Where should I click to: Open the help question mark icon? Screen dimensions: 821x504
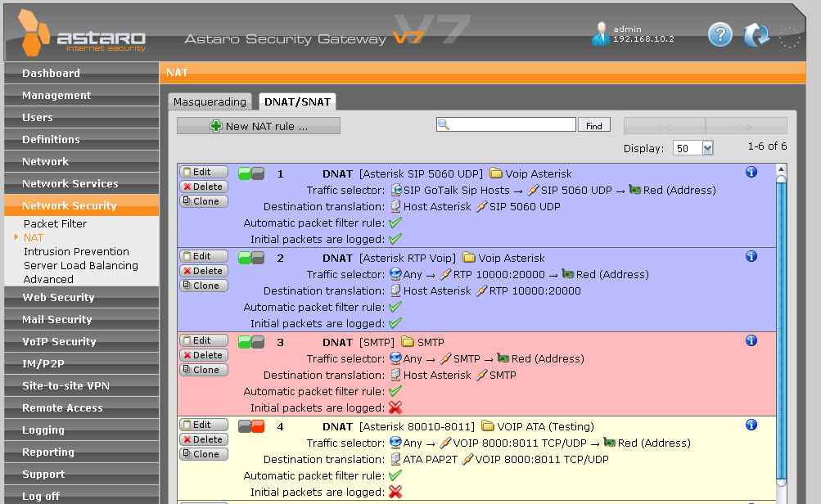point(720,35)
